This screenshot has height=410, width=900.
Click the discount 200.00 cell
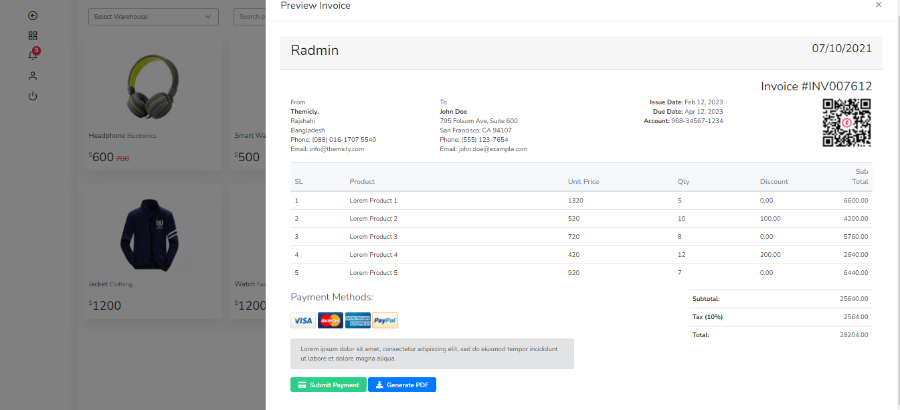[x=770, y=254]
